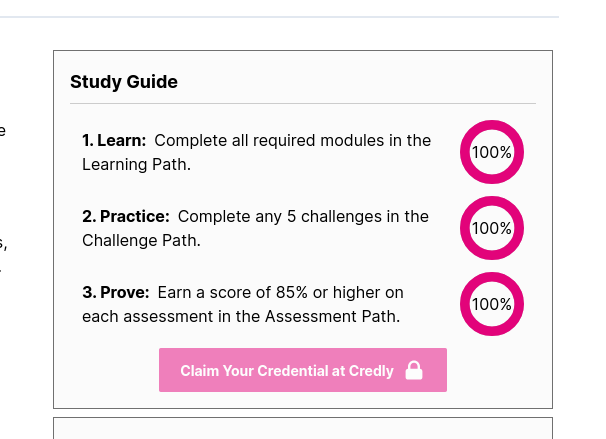This screenshot has height=439, width=606.
Task: Click the lock icon on the Claim button
Action: point(414,371)
